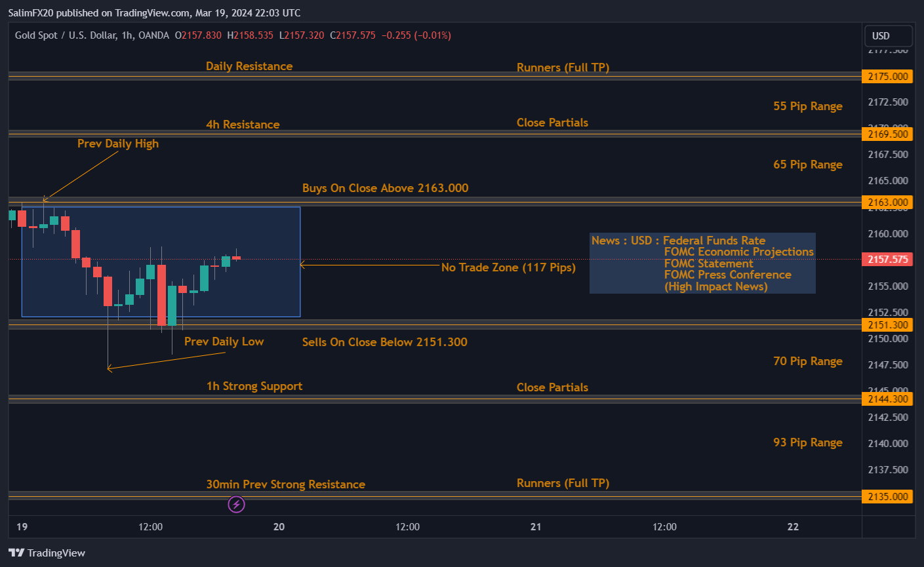
Task: Select the red current price tag 2157.575
Action: 887,259
